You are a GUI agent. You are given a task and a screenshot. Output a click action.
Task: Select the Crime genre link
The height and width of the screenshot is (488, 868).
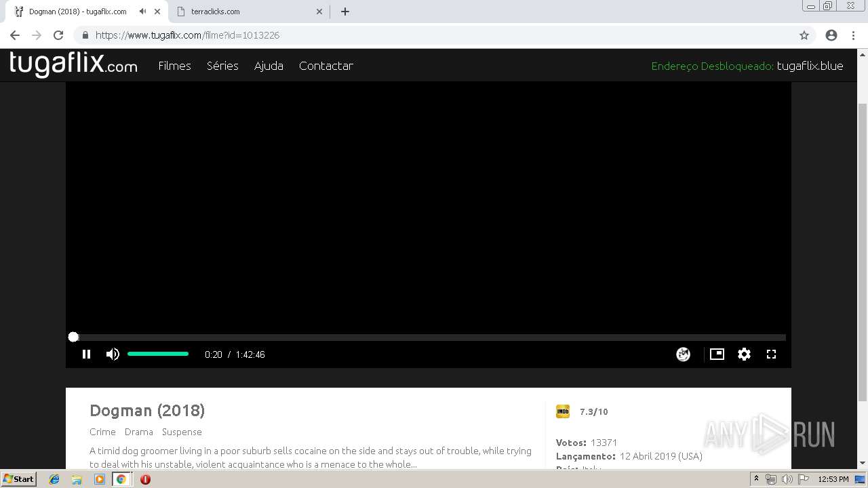(102, 432)
